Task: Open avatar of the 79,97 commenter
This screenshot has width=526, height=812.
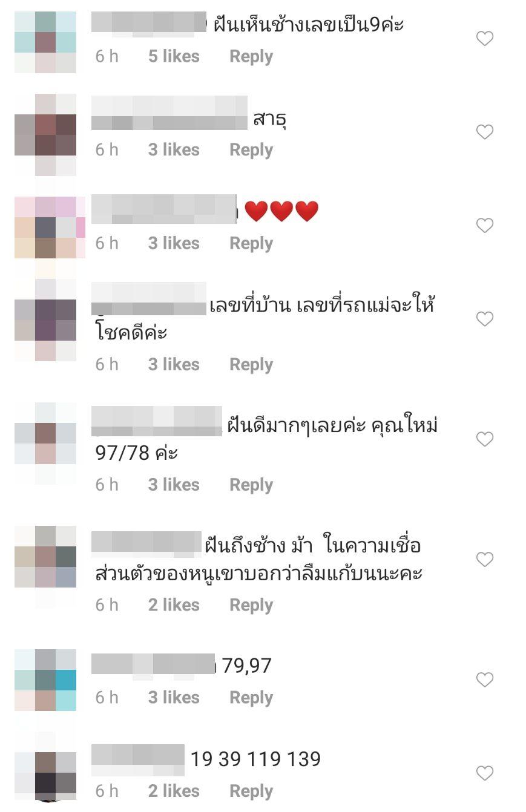Action: (x=45, y=680)
